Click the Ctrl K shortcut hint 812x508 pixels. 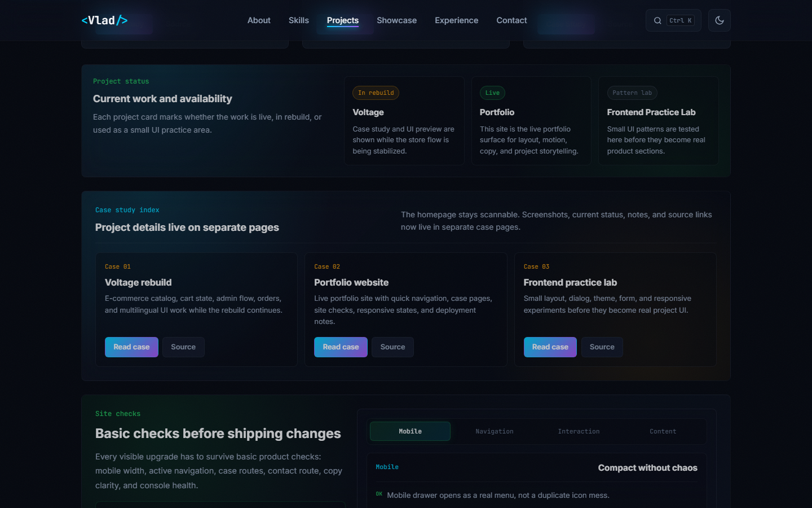tap(681, 20)
